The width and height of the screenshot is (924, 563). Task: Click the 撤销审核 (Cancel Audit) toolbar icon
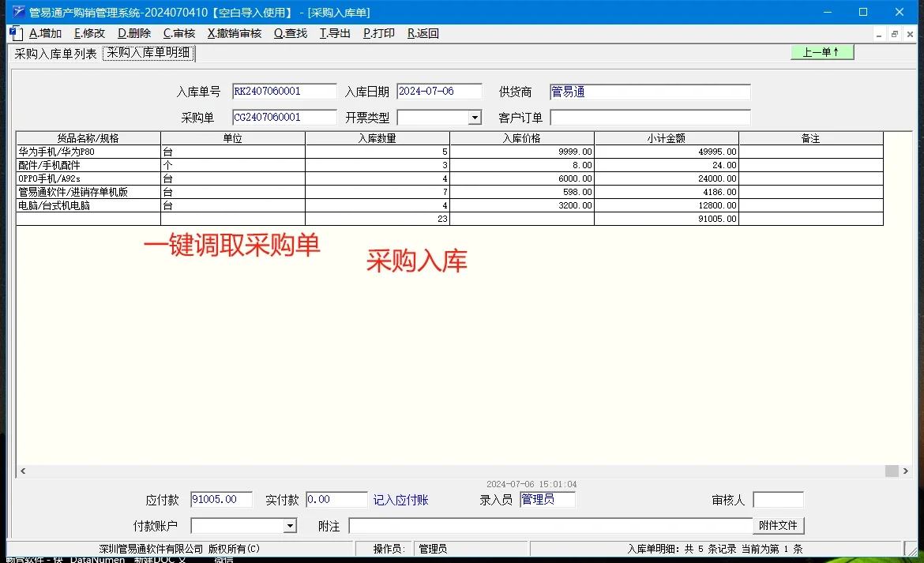click(x=235, y=33)
